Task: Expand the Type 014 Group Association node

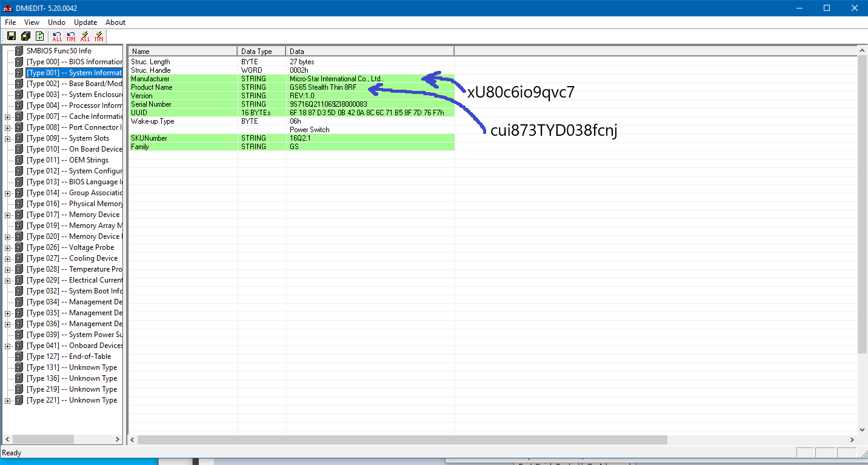Action: [7, 193]
